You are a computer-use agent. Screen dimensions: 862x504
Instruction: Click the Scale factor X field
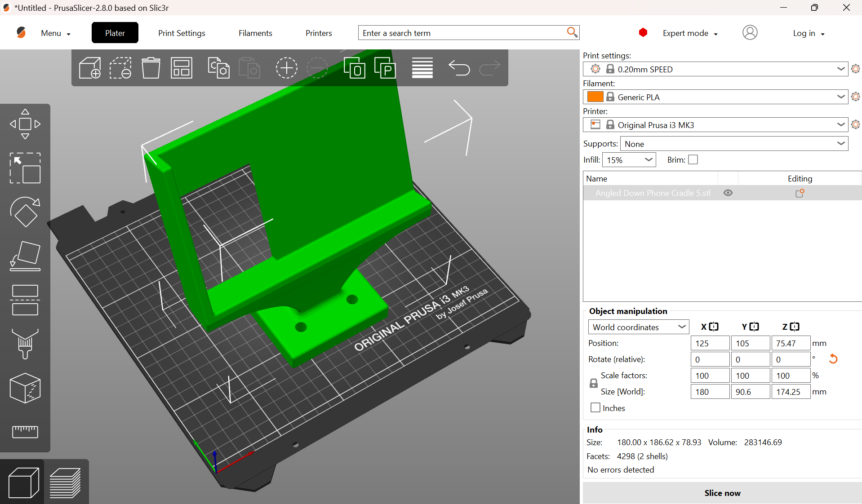coord(710,376)
